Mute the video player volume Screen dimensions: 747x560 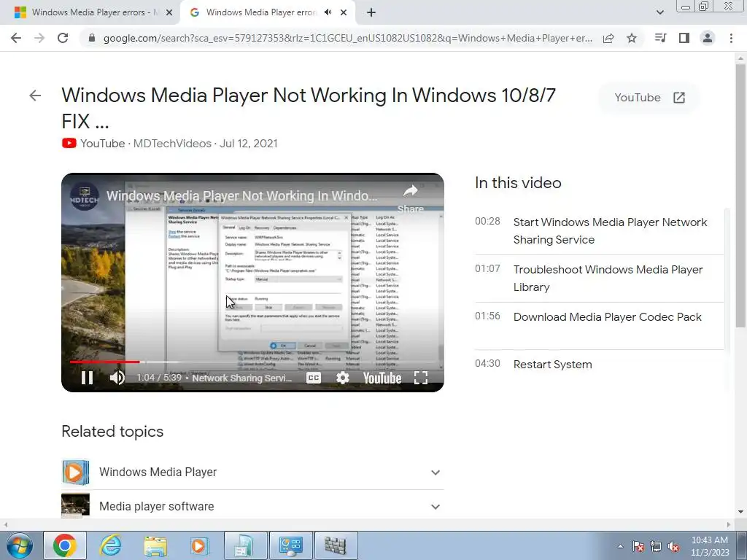(x=117, y=378)
